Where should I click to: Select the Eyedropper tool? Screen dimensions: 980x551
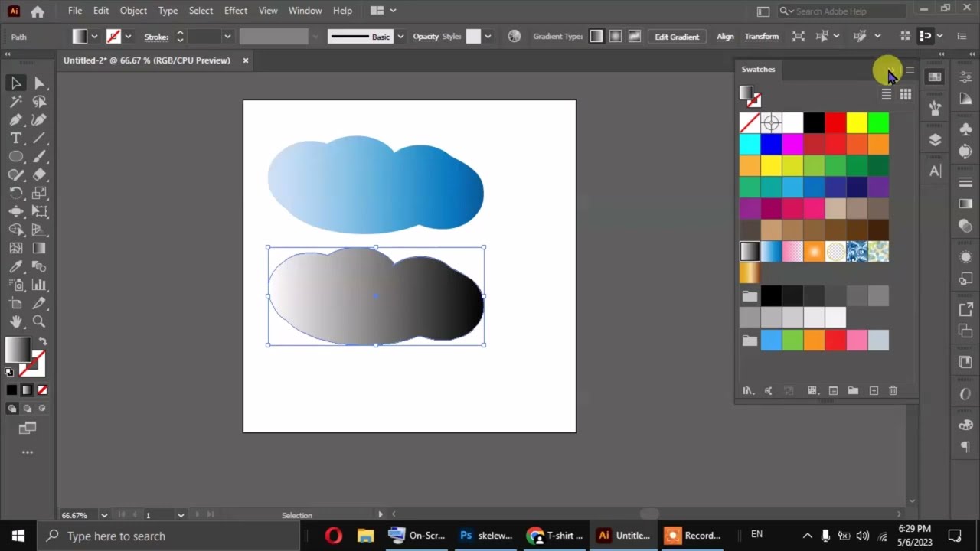coord(16,266)
